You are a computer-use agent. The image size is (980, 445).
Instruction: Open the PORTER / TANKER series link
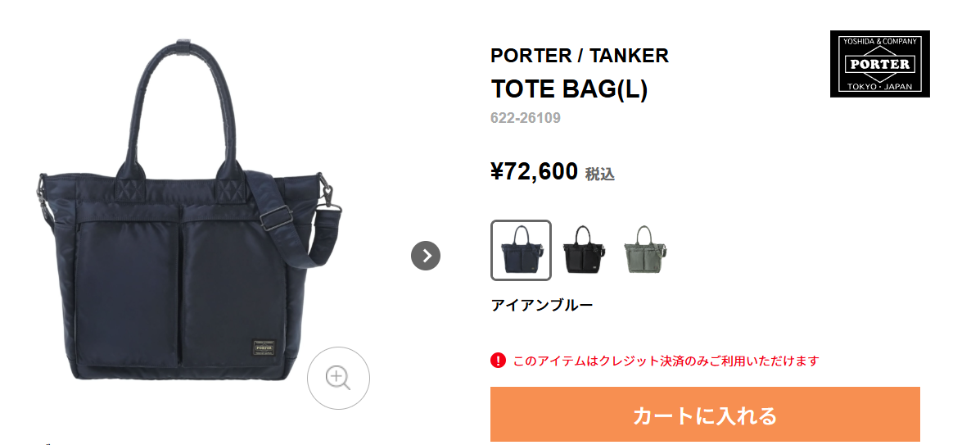tap(580, 56)
